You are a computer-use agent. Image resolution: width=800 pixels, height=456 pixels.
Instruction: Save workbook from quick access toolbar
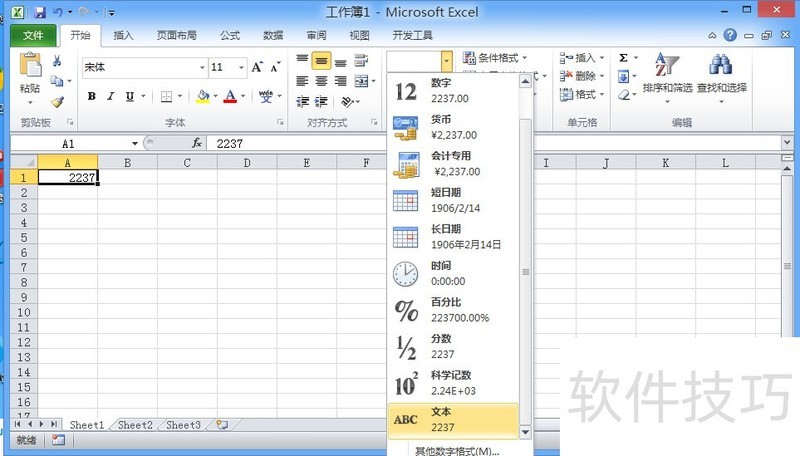click(40, 12)
